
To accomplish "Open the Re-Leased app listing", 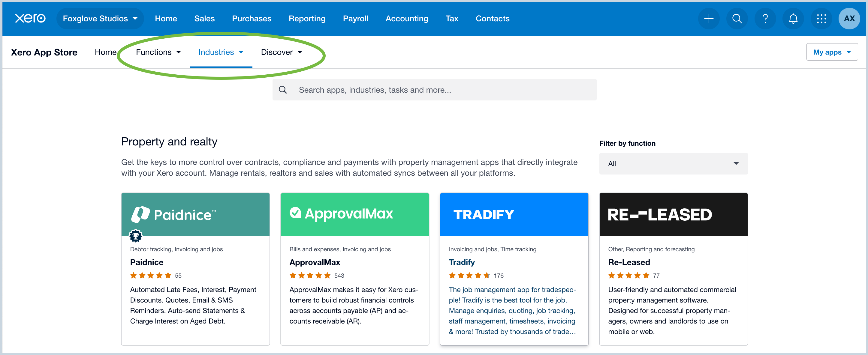I will click(629, 262).
